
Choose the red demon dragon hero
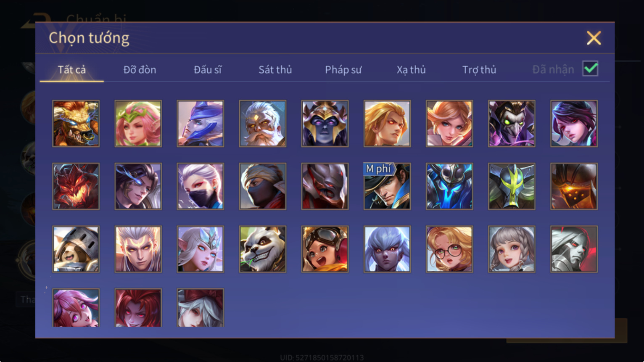76,186
